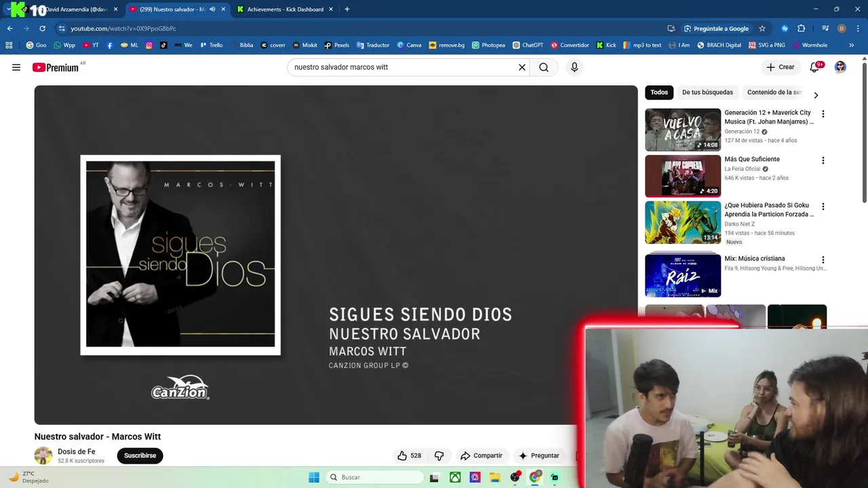Open the Photopea bookmark
Viewport: 868px width, 488px height.
(x=488, y=45)
